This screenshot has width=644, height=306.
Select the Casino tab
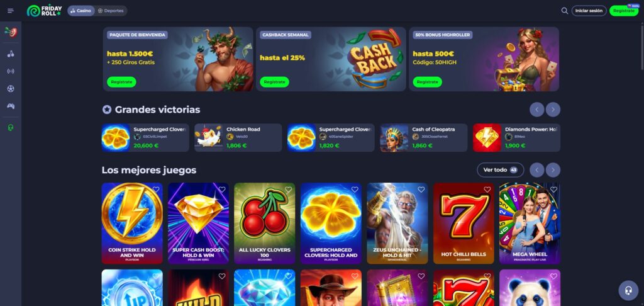pyautogui.click(x=81, y=11)
